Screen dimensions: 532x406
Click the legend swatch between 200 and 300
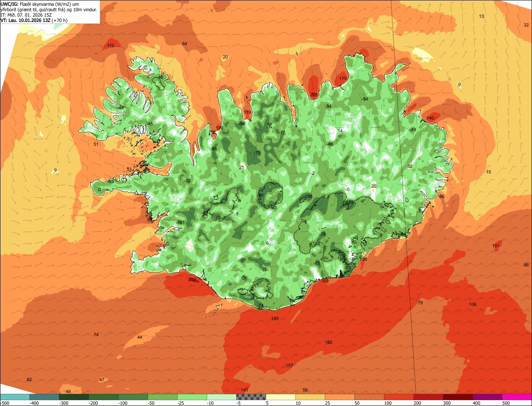(428, 397)
